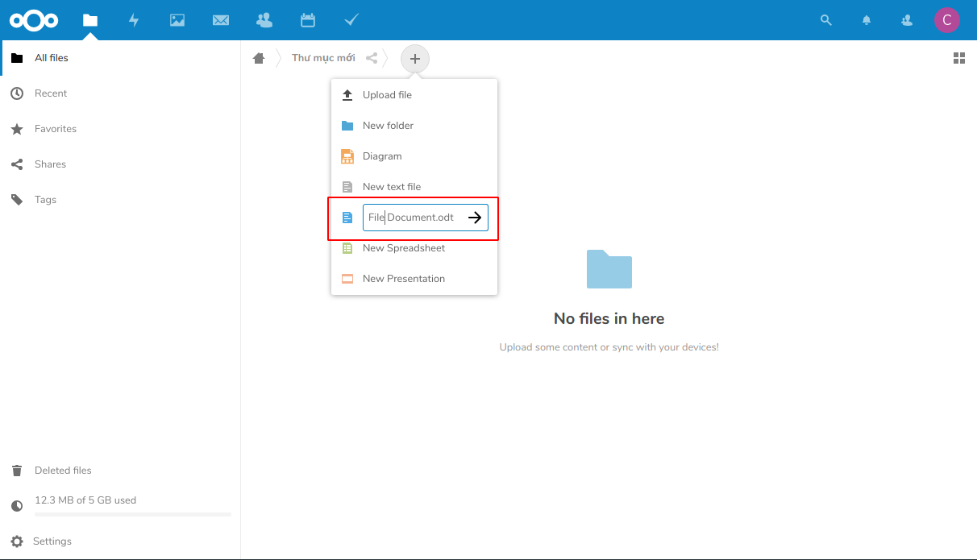The width and height of the screenshot is (977, 560).
Task: Click the green spreadsheet icon
Action: [347, 248]
